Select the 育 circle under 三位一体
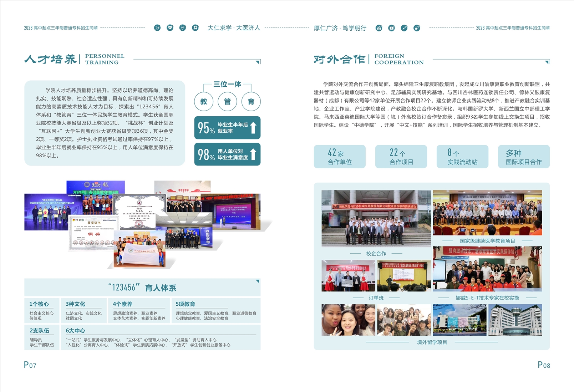 pos(251,102)
